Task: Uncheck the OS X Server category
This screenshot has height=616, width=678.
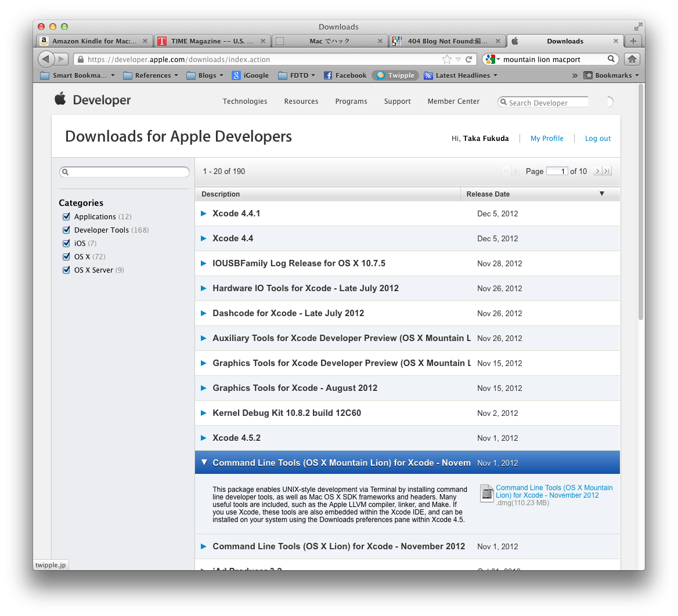Action: (66, 270)
